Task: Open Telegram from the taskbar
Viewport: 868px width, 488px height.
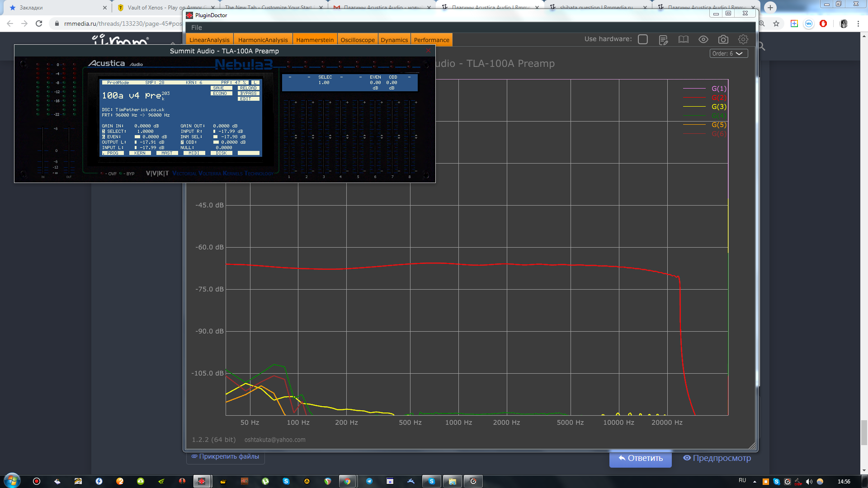Action: click(x=369, y=481)
